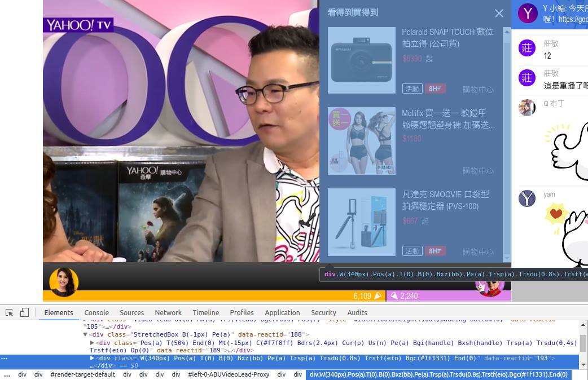
Task: Click 購物中心 label under Mollifix item
Action: pyautogui.click(x=478, y=171)
